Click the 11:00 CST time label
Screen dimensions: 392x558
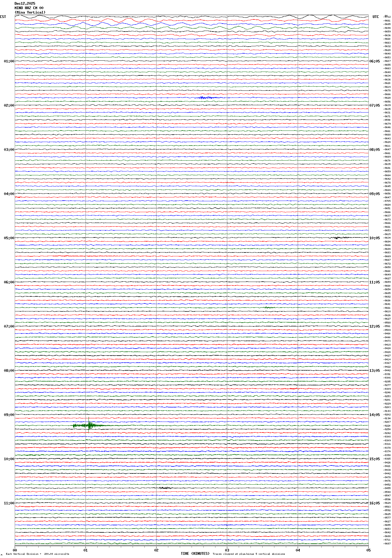(x=9, y=503)
